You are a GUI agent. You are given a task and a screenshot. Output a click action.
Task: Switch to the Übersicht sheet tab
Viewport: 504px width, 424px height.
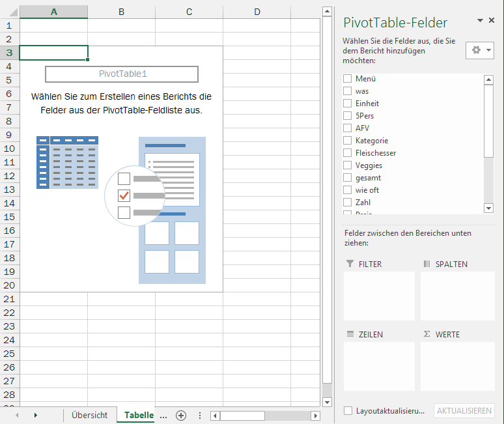pos(90,416)
